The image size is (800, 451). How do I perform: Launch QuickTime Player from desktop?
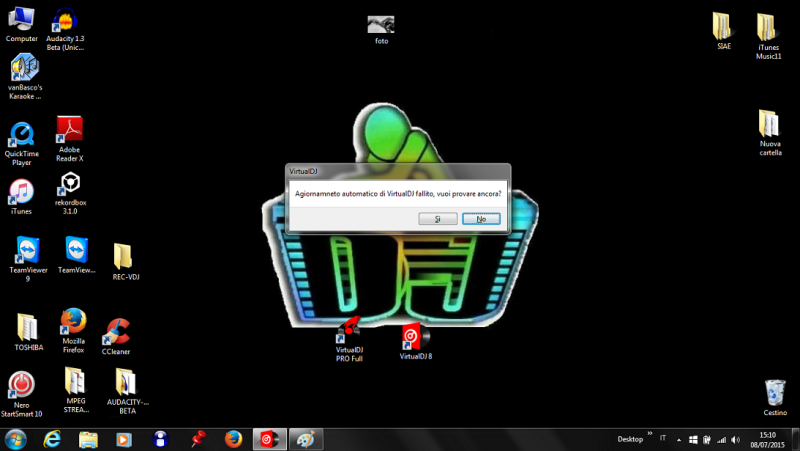[22, 144]
